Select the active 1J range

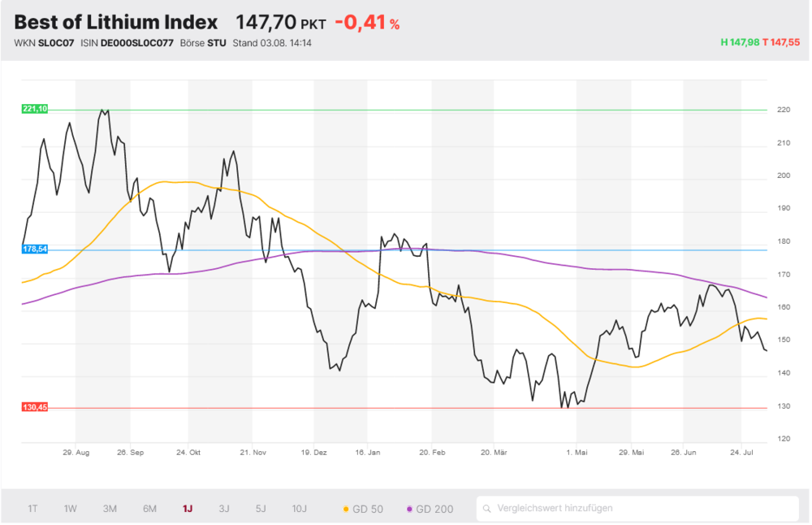(x=188, y=509)
